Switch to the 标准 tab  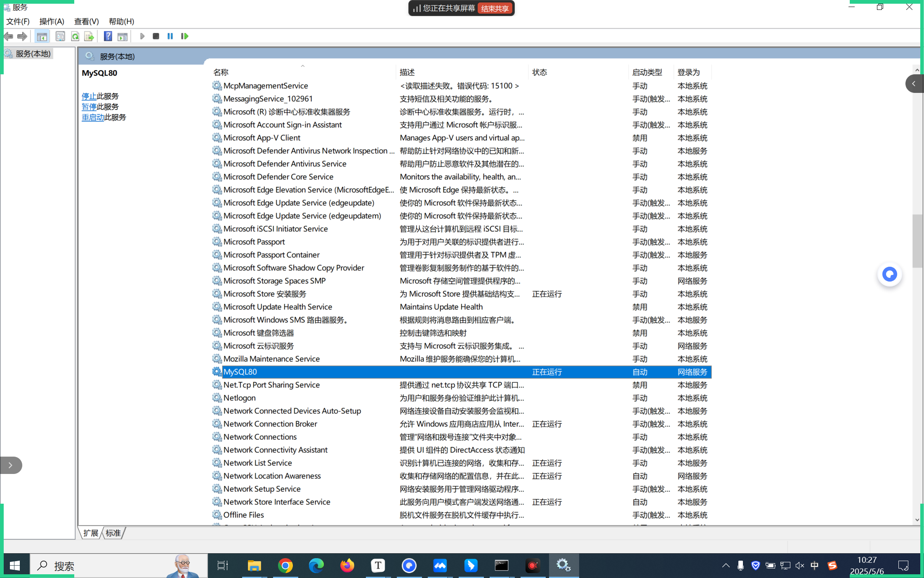[x=113, y=533]
